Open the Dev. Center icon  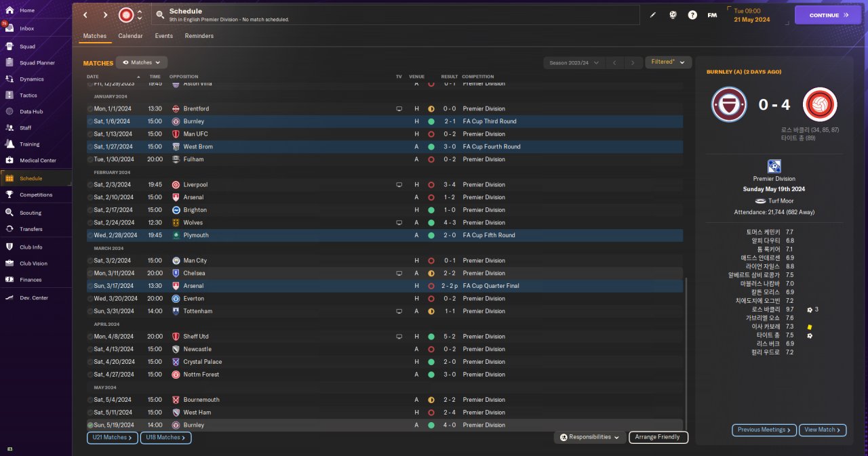tap(9, 297)
